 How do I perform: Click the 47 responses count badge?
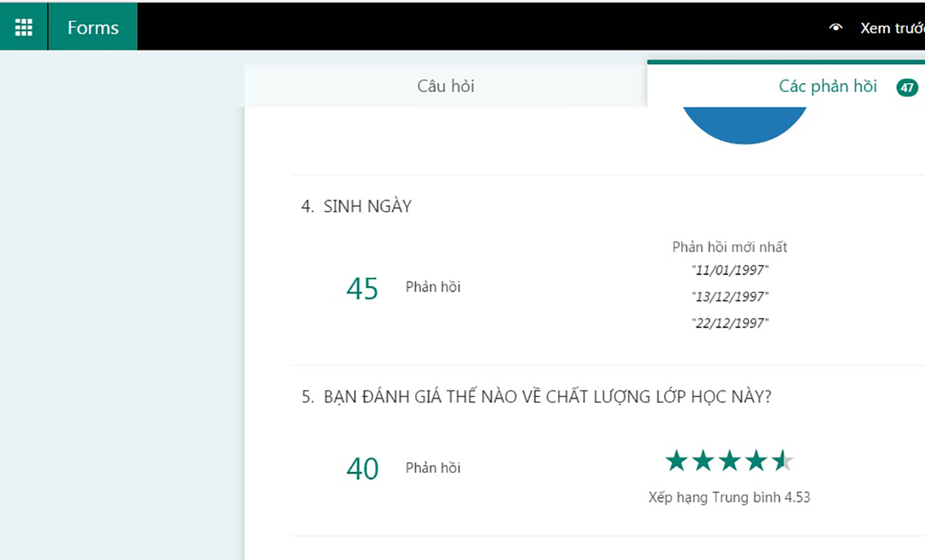coord(907,87)
